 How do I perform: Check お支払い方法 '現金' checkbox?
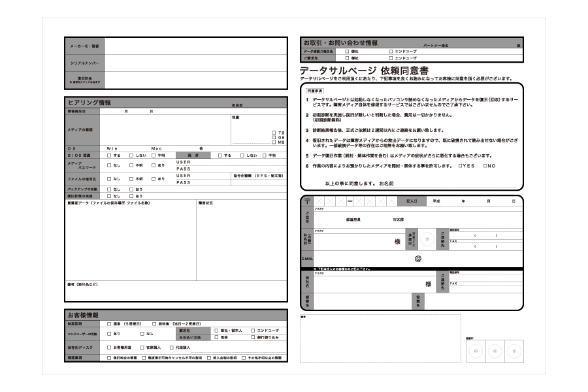pos(216,338)
